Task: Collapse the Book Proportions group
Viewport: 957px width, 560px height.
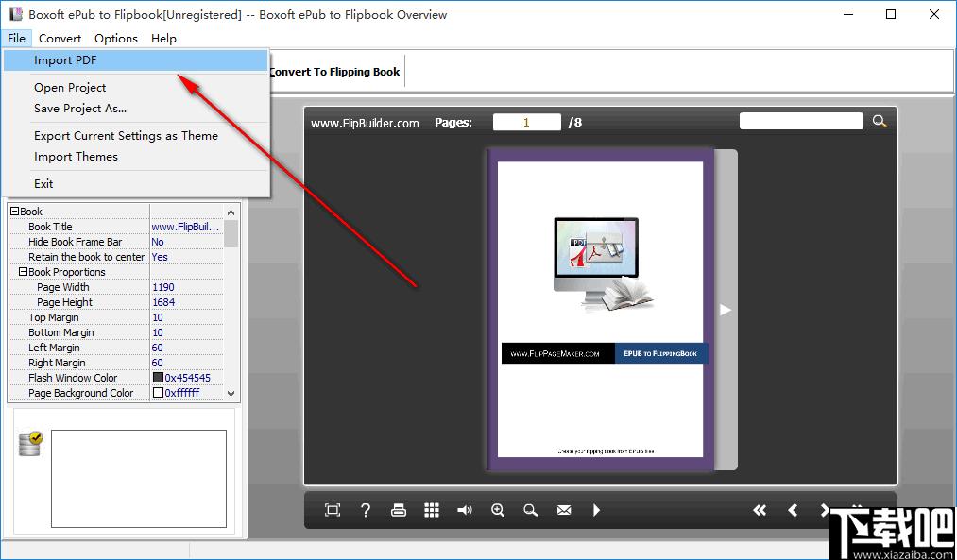Action: click(x=24, y=271)
